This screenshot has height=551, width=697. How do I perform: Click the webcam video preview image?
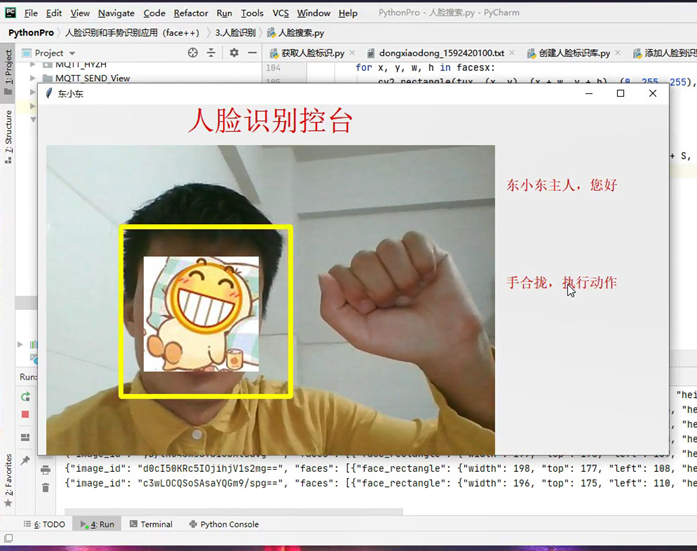point(270,300)
